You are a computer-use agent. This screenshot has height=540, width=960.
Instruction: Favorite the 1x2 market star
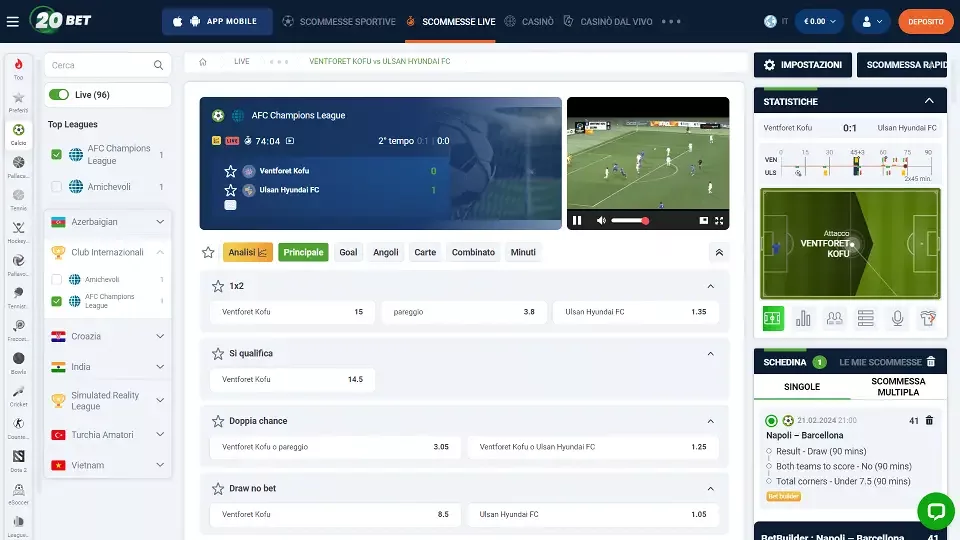point(218,286)
